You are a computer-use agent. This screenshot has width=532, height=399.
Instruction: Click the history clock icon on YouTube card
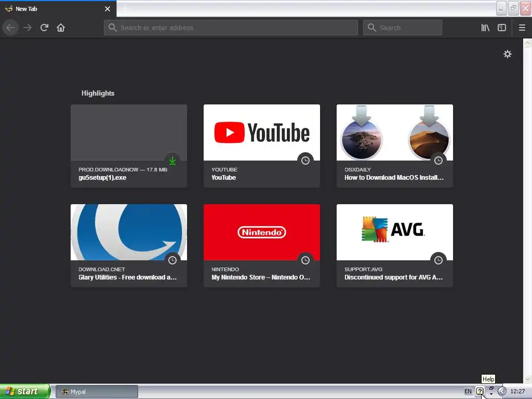305,161
